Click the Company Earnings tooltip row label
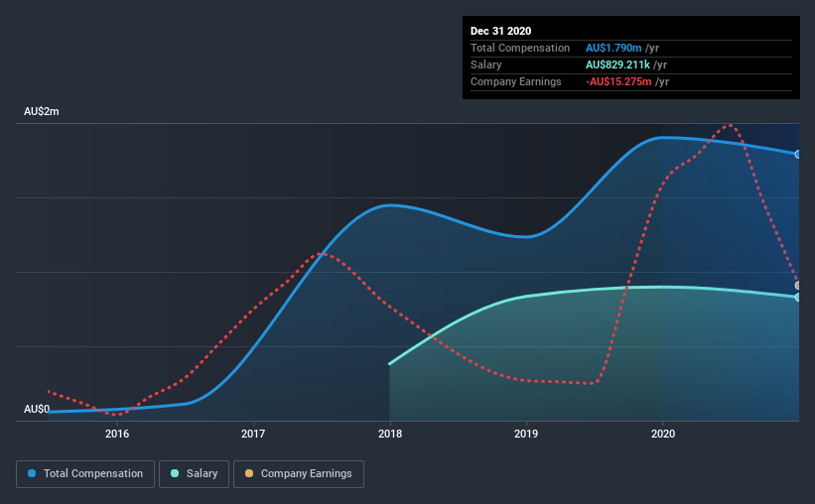Viewport: 815px width, 504px height. pyautogui.click(x=515, y=81)
